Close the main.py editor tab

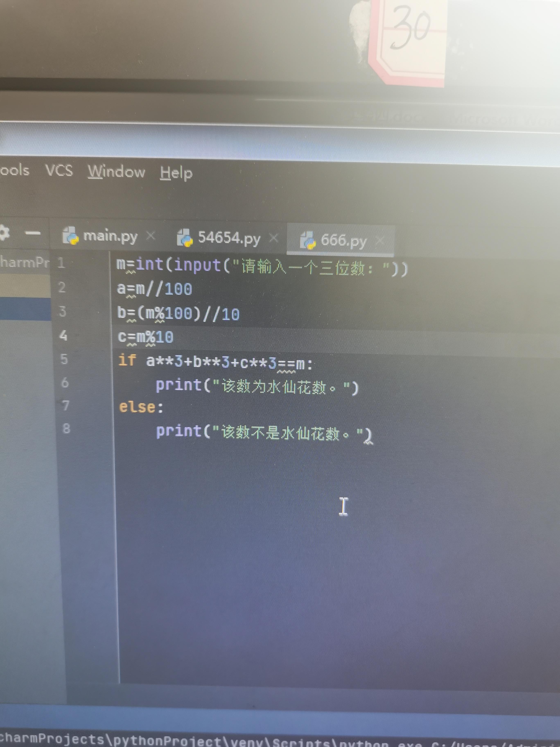151,236
